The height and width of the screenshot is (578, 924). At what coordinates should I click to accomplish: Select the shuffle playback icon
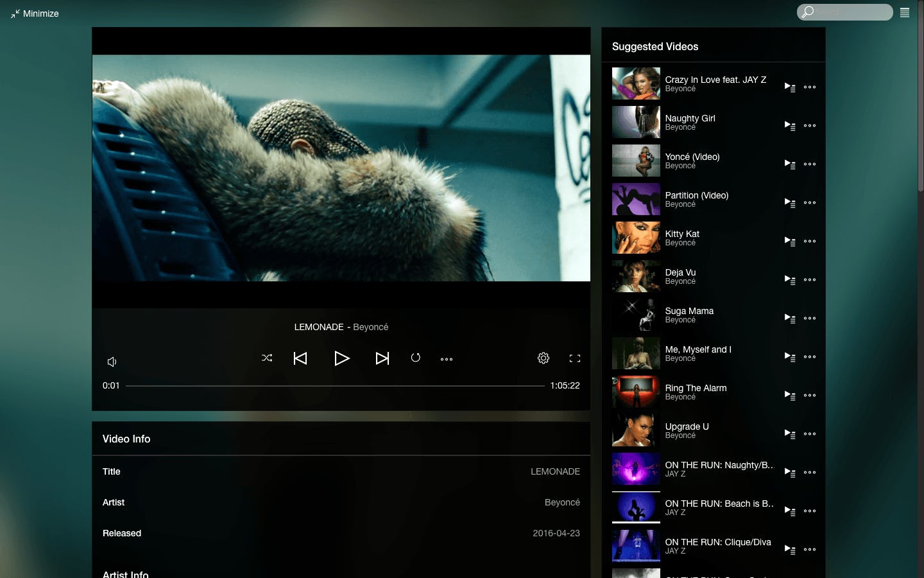267,358
